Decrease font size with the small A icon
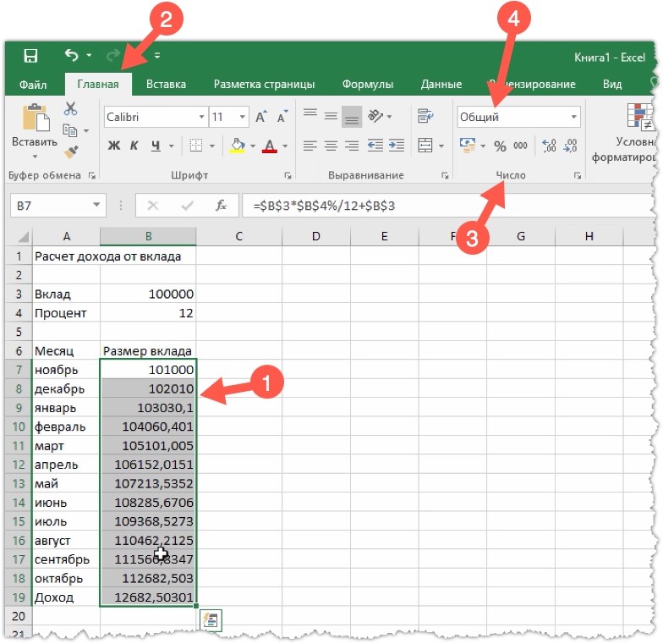Viewport: 663px width, 644px height. (282, 117)
